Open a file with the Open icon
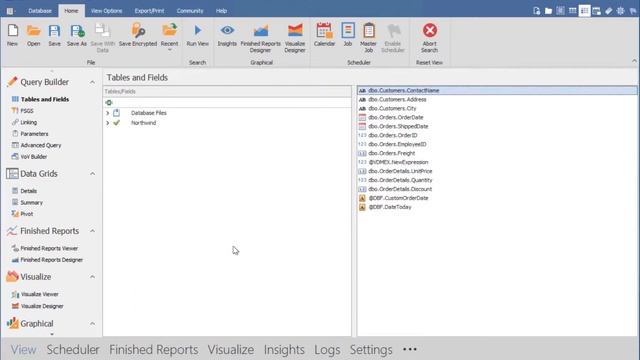The width and height of the screenshot is (640, 360). [x=33, y=35]
